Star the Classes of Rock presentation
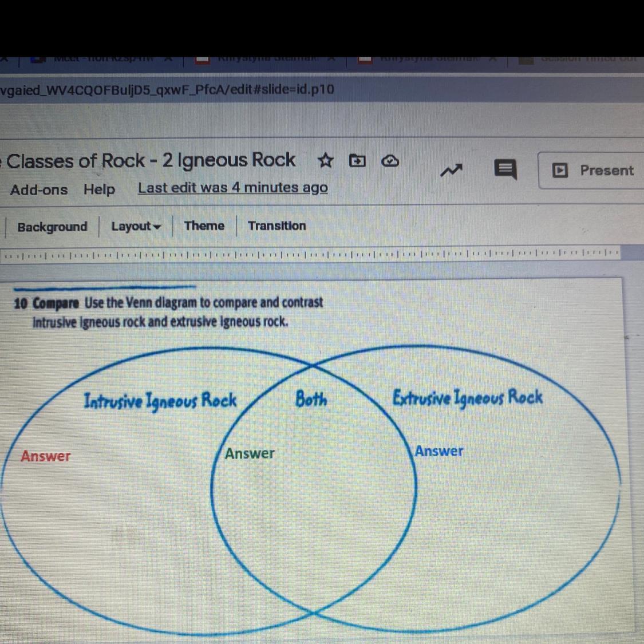The height and width of the screenshot is (644, 644). (x=325, y=161)
